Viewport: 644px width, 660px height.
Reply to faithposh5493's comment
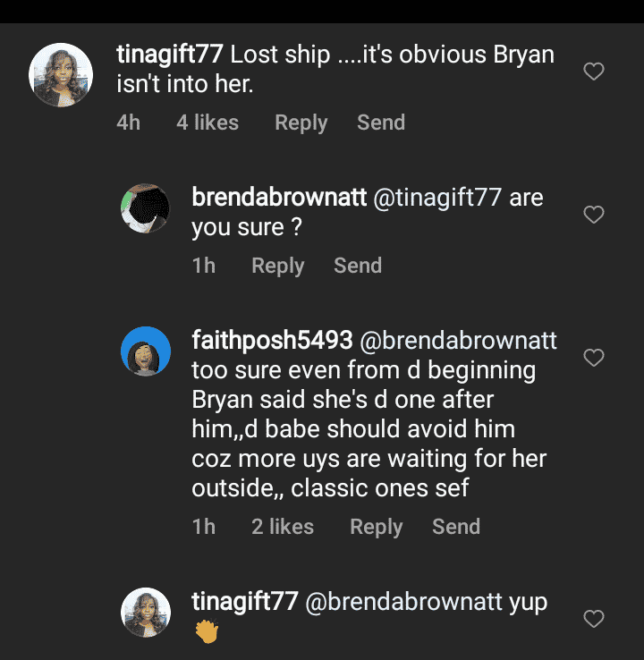(376, 527)
